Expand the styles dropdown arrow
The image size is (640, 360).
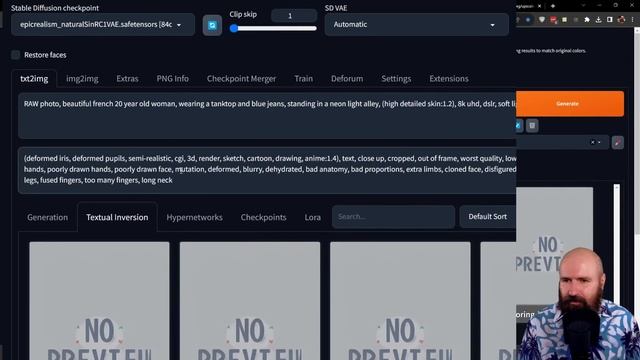point(600,142)
